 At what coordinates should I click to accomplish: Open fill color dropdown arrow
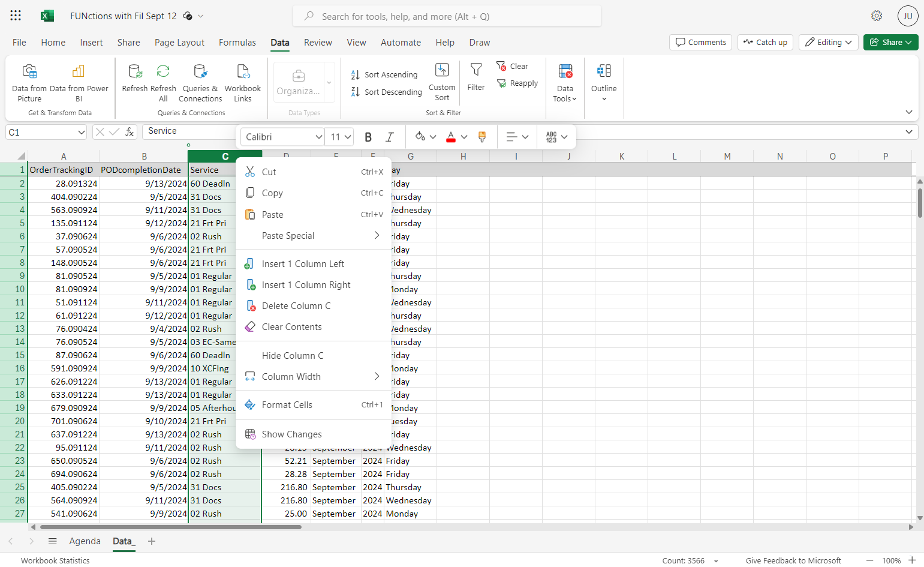click(x=433, y=137)
